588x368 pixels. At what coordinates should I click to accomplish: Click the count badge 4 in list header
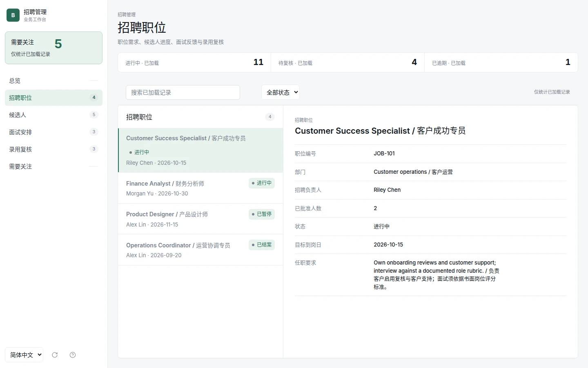click(270, 117)
